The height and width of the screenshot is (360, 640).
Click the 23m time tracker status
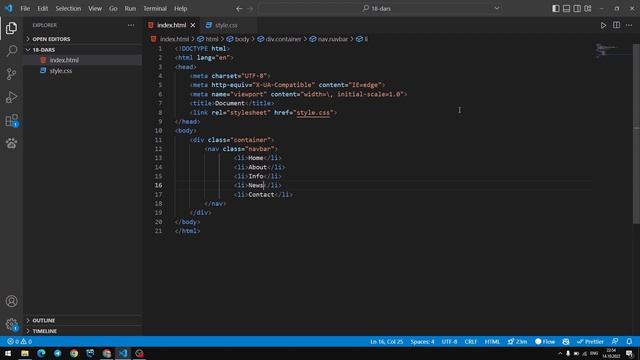[518, 341]
